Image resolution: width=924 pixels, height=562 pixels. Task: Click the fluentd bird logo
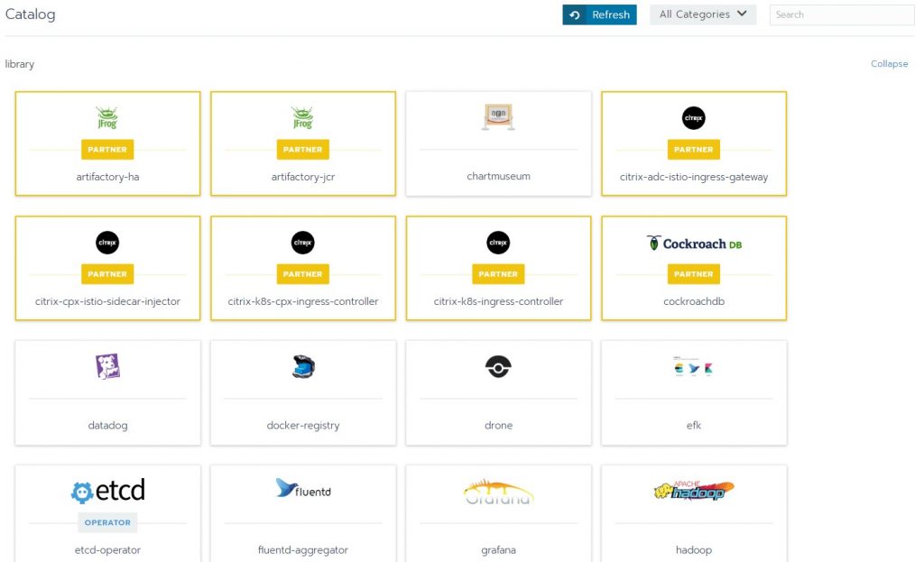303,488
